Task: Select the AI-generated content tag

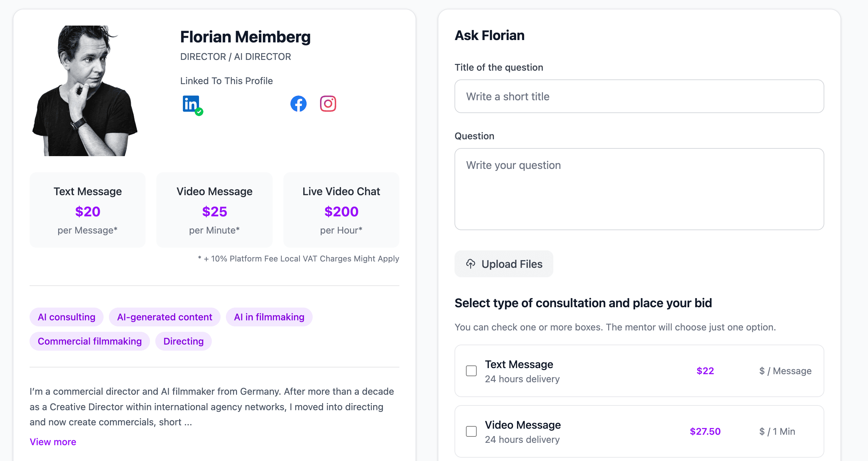Action: point(164,317)
